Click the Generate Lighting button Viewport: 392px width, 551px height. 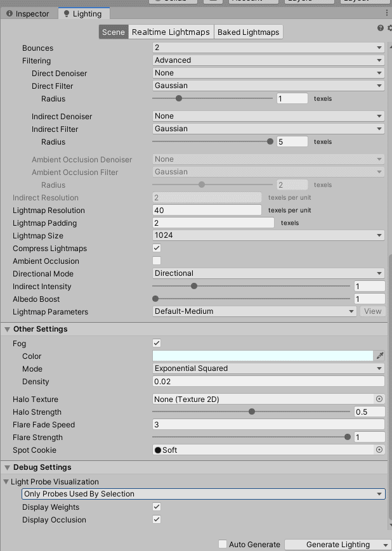point(332,545)
